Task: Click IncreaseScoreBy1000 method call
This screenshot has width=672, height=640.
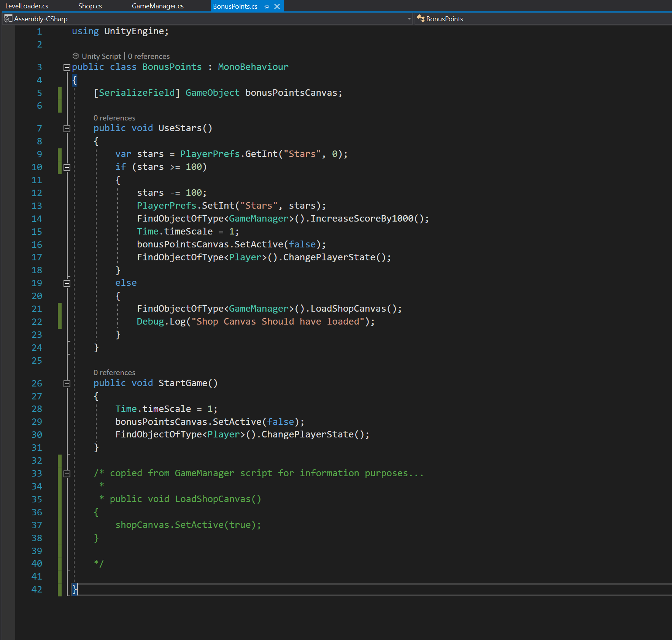Action: 362,219
